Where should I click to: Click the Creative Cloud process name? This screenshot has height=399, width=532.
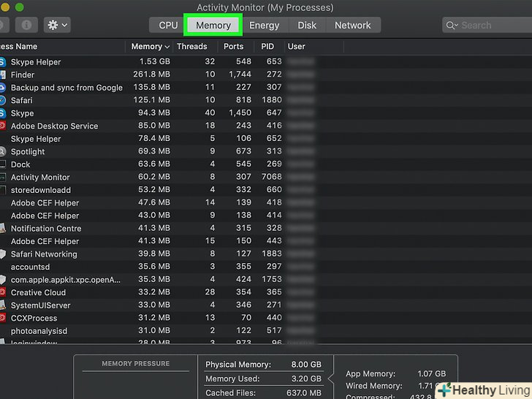[38, 292]
